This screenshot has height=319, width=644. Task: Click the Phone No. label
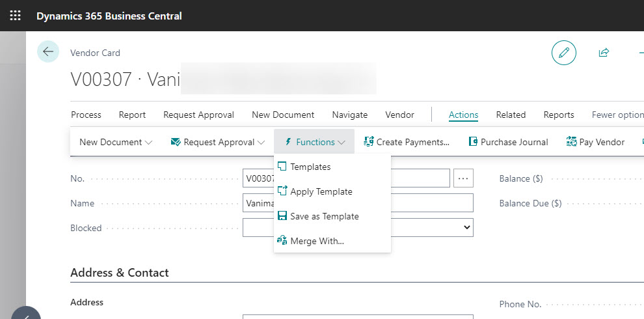(520, 304)
